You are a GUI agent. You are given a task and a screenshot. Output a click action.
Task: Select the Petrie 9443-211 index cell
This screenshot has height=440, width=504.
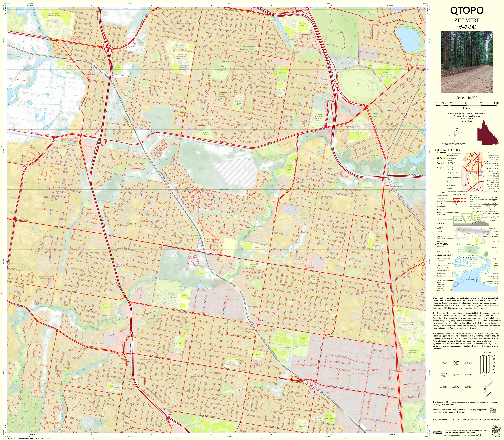[444, 363]
